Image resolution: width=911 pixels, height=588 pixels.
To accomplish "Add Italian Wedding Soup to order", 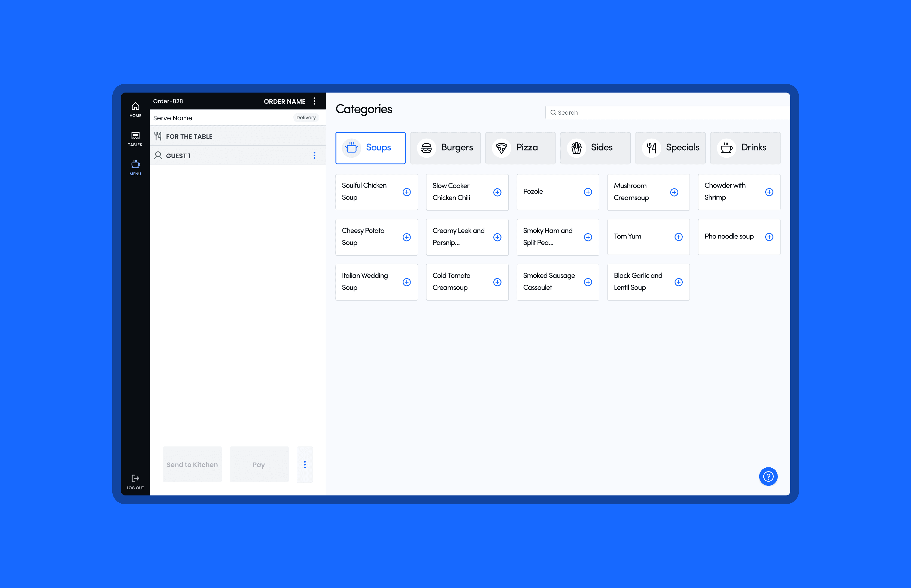I will [406, 282].
